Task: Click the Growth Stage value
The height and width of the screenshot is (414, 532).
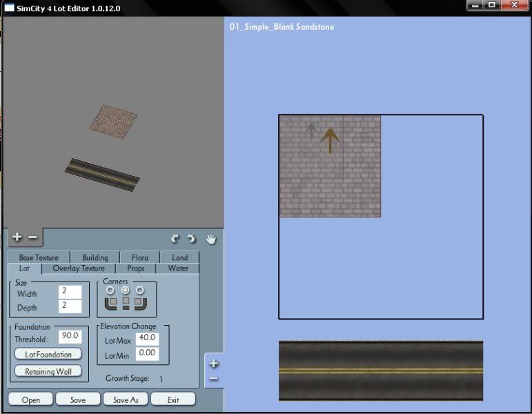Action: point(161,379)
